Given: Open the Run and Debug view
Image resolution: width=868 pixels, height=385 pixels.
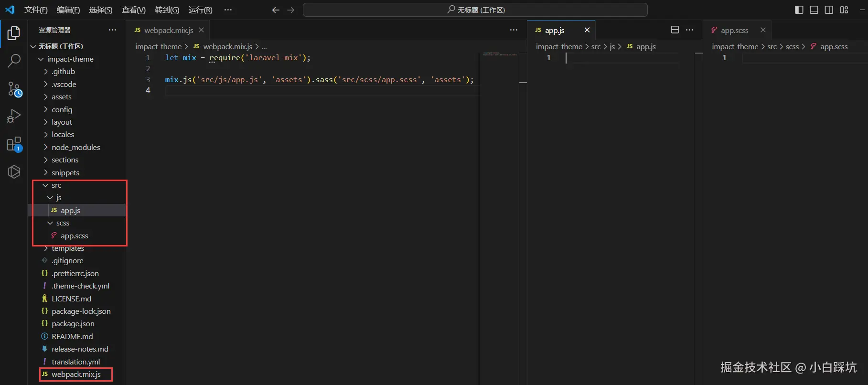Looking at the screenshot, I should pos(14,116).
